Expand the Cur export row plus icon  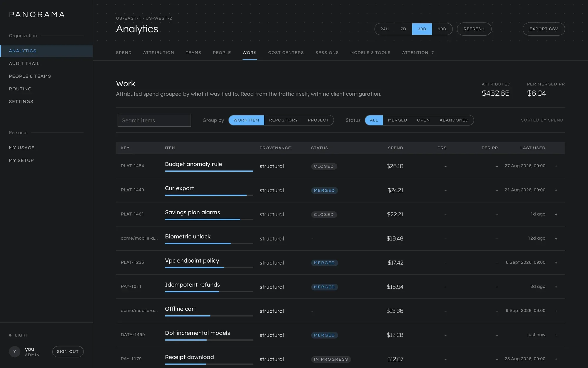pos(556,190)
